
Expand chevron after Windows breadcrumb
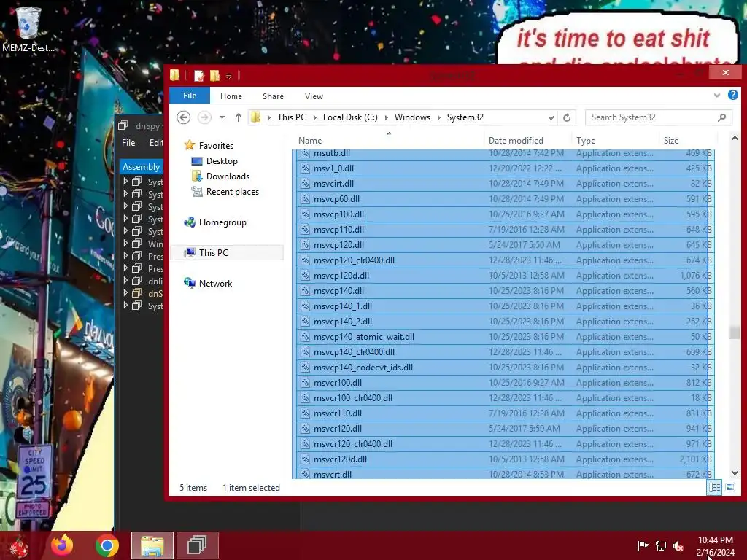[438, 117]
